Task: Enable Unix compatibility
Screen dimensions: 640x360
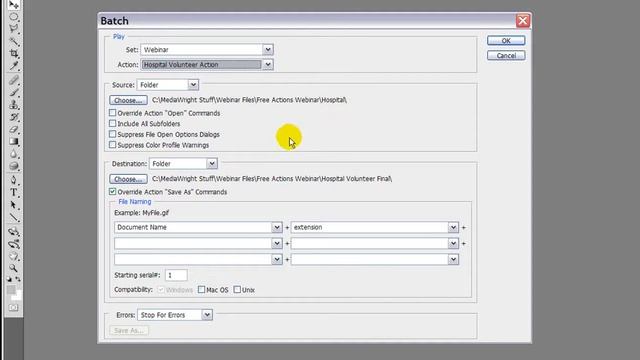Action: [237, 289]
